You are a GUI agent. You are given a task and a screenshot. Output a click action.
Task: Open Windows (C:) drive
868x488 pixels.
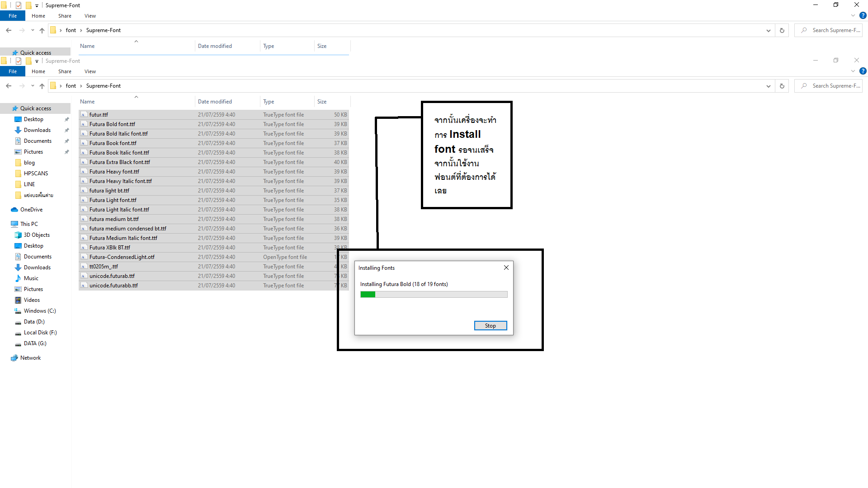pyautogui.click(x=40, y=311)
